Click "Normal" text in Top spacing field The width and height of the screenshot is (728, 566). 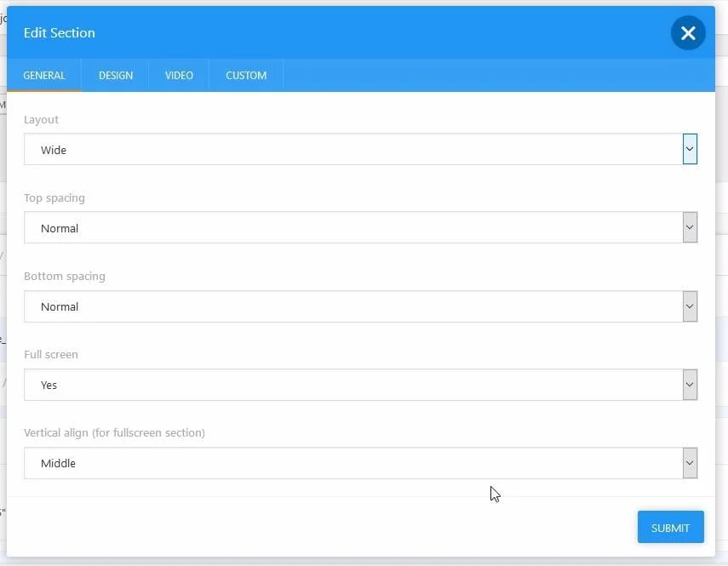coord(60,229)
